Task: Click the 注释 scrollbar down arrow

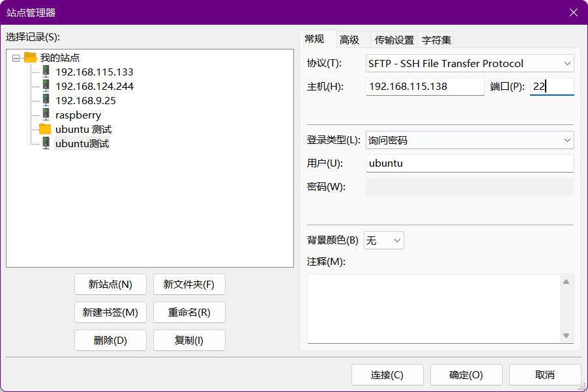Action: pos(566,335)
